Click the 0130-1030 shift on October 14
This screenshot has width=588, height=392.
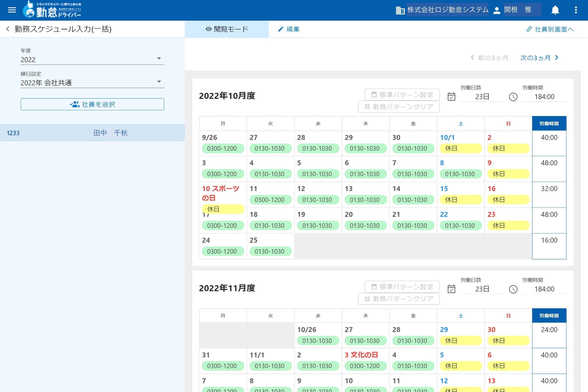(413, 200)
